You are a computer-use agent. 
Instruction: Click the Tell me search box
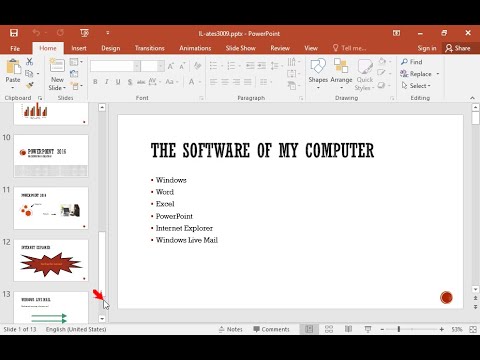350,48
